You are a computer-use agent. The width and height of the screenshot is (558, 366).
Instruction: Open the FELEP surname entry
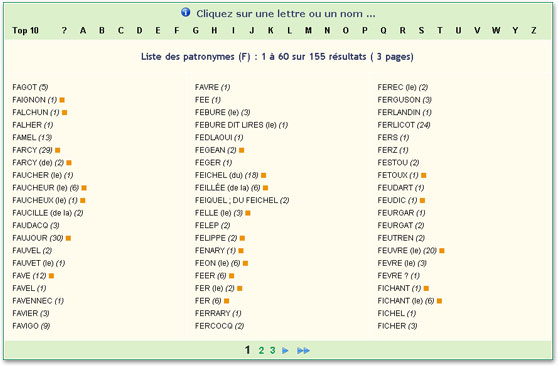pos(212,225)
